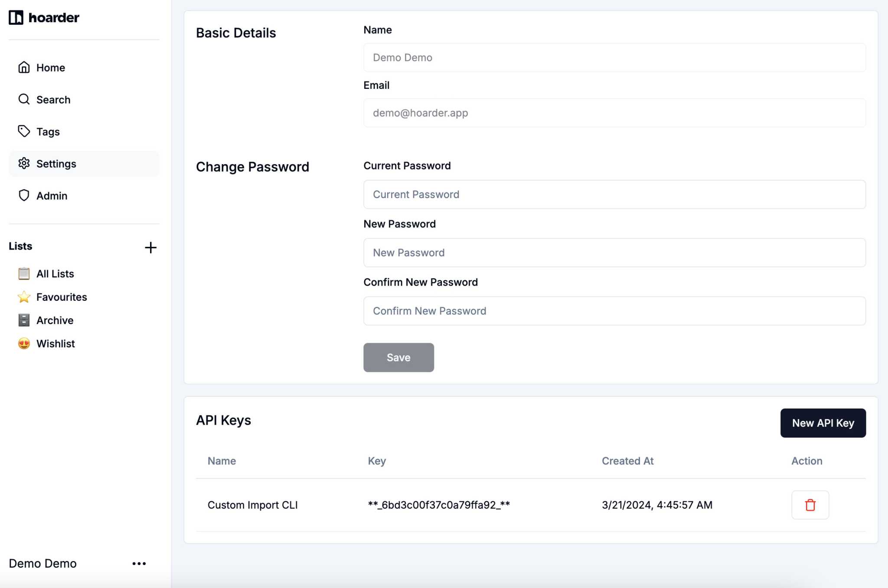Focus the Confirm New Password field

(614, 311)
